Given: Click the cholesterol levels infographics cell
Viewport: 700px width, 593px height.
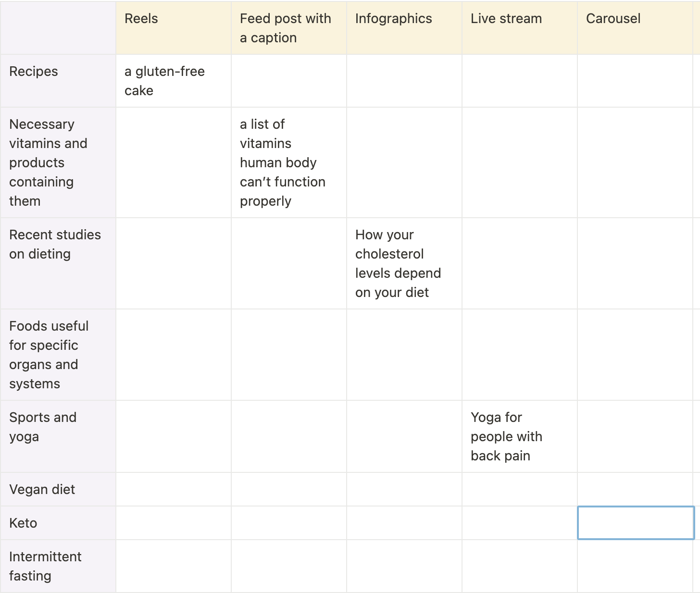Looking at the screenshot, I should pos(404,263).
